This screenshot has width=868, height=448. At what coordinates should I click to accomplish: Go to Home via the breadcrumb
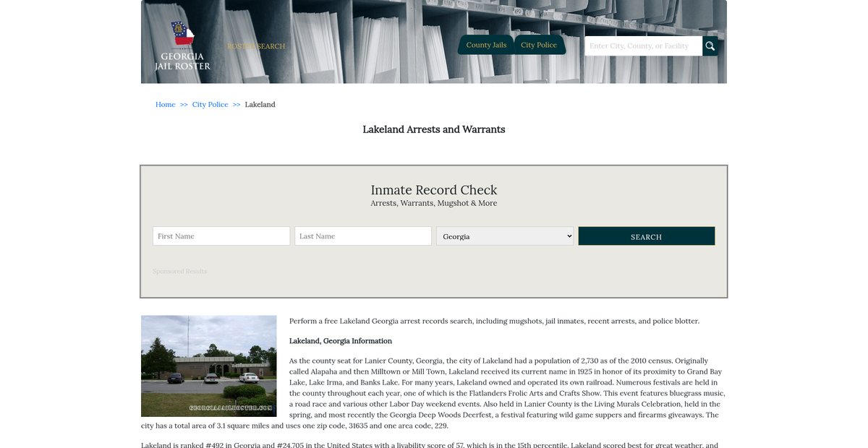[165, 105]
